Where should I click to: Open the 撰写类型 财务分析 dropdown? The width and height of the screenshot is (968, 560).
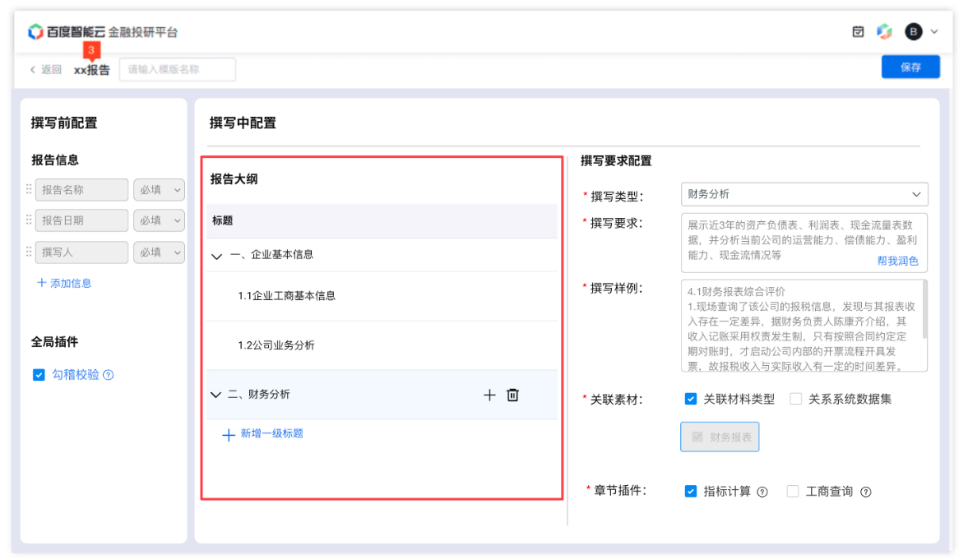coord(804,195)
